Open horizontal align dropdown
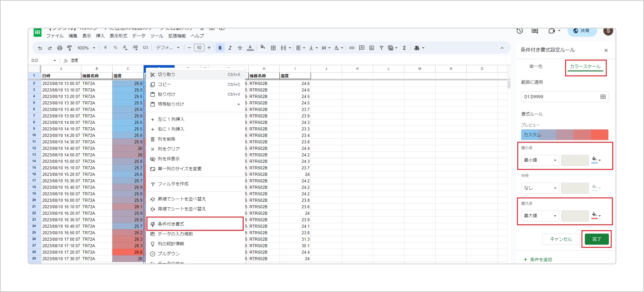 (301, 48)
